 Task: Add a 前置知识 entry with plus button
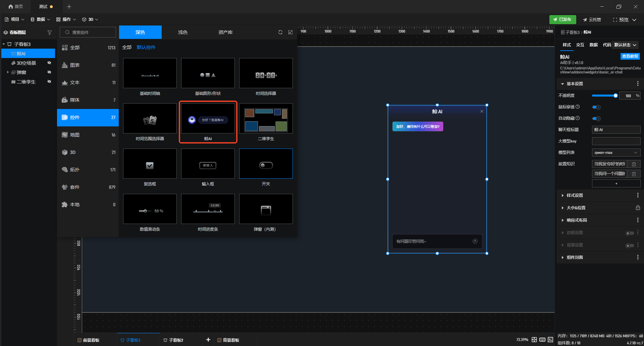pos(616,183)
